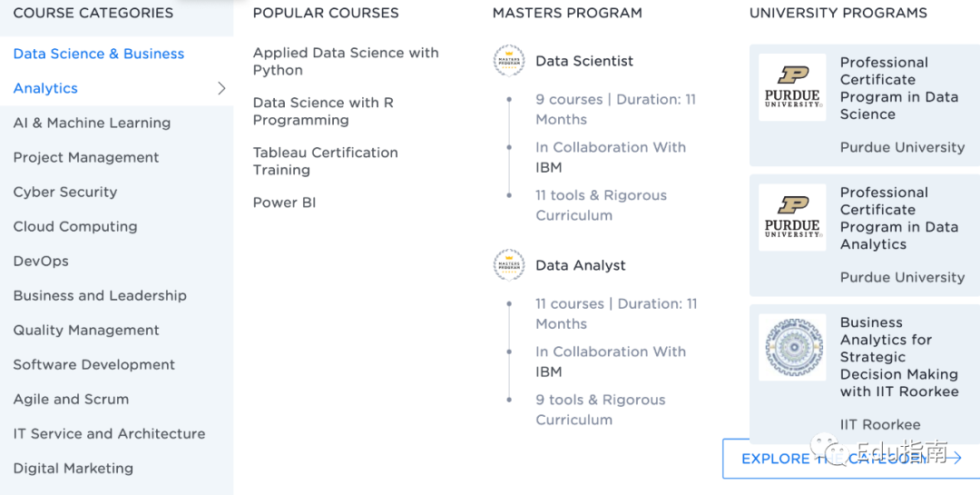Click the Power BI course link

284,203
